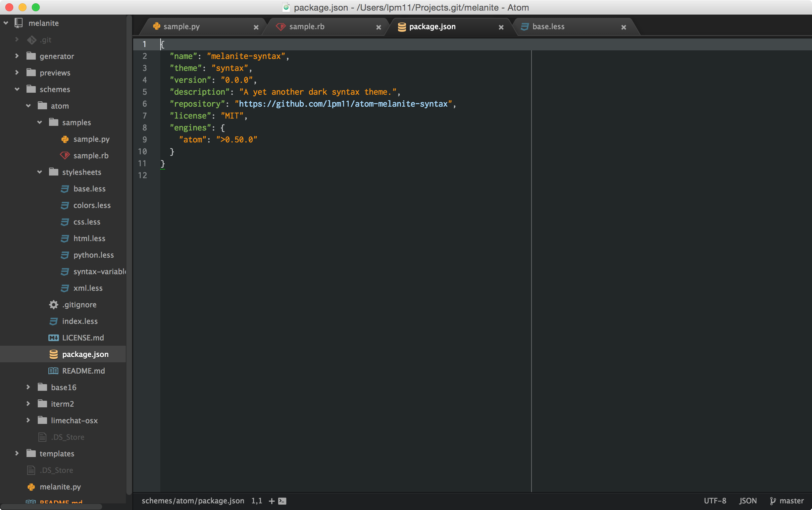Click the markdown icon beside LICENSE.md
The width and height of the screenshot is (812, 510).
53,338
